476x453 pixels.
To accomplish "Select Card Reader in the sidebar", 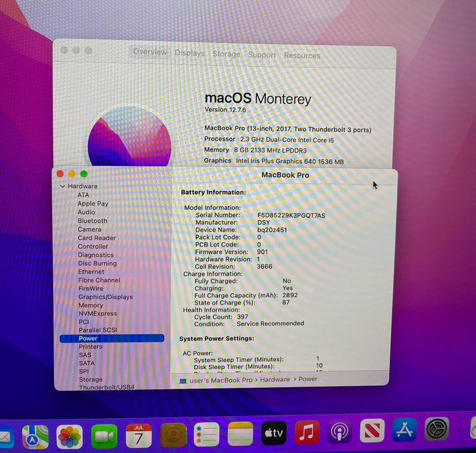I will tap(97, 238).
